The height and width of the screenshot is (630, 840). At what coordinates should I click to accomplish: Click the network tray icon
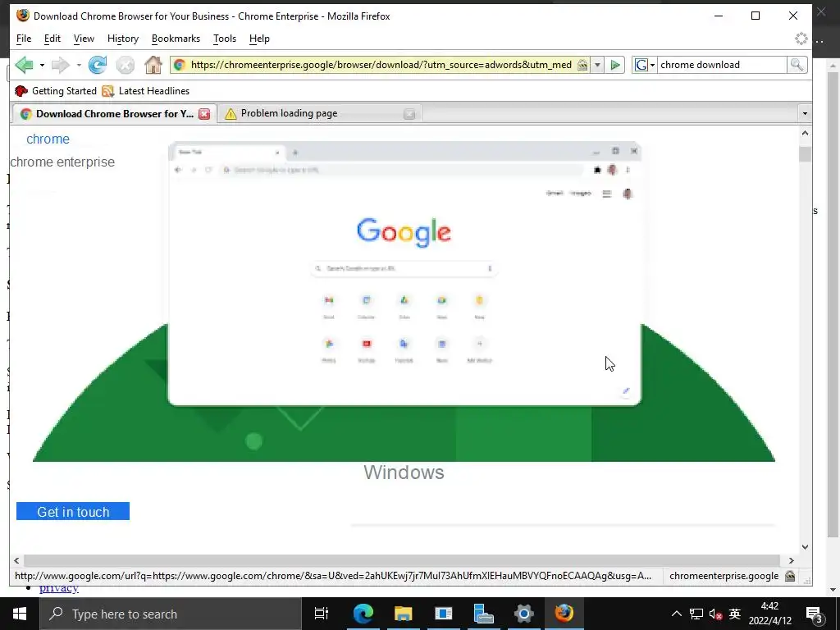tap(696, 614)
